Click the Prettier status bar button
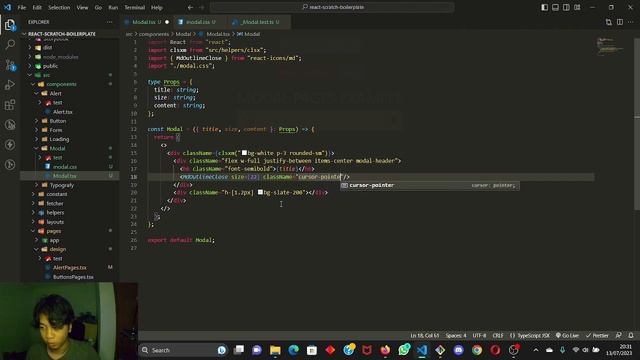 (x=597, y=336)
